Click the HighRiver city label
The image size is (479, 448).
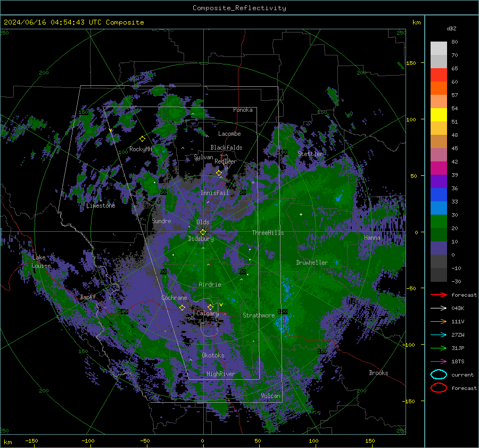tap(221, 374)
